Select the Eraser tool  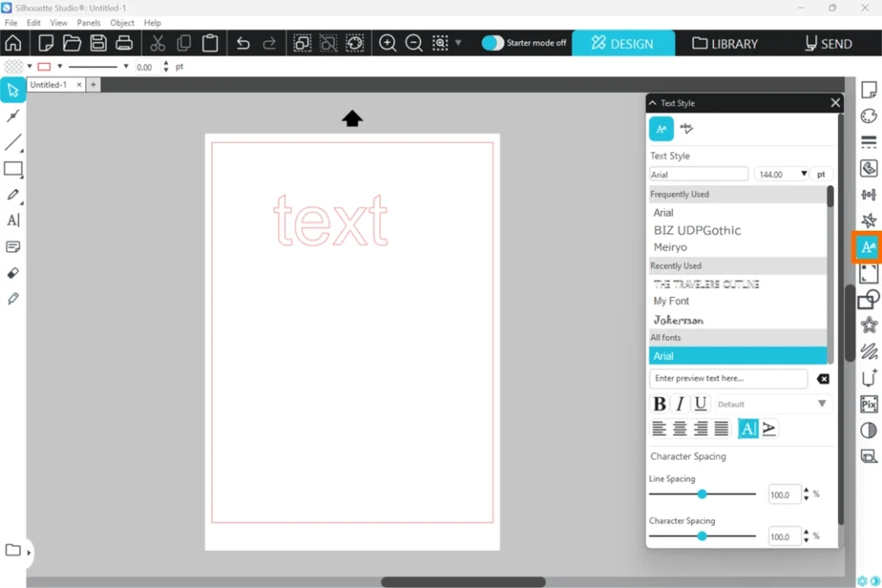pyautogui.click(x=13, y=273)
